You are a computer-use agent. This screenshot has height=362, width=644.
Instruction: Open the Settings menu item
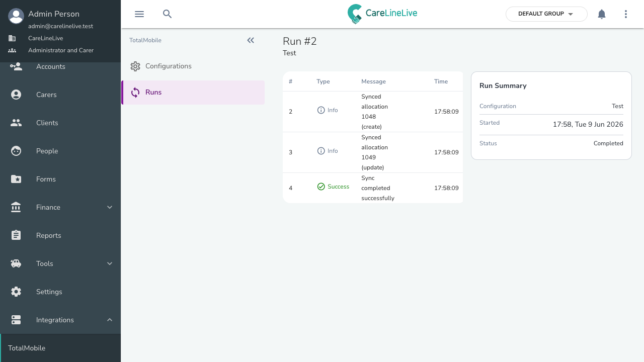(60, 292)
